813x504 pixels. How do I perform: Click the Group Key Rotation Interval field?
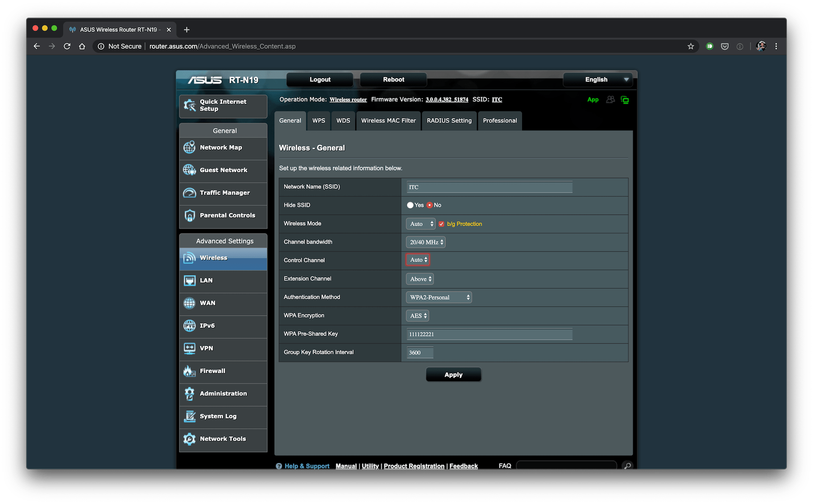click(x=420, y=353)
